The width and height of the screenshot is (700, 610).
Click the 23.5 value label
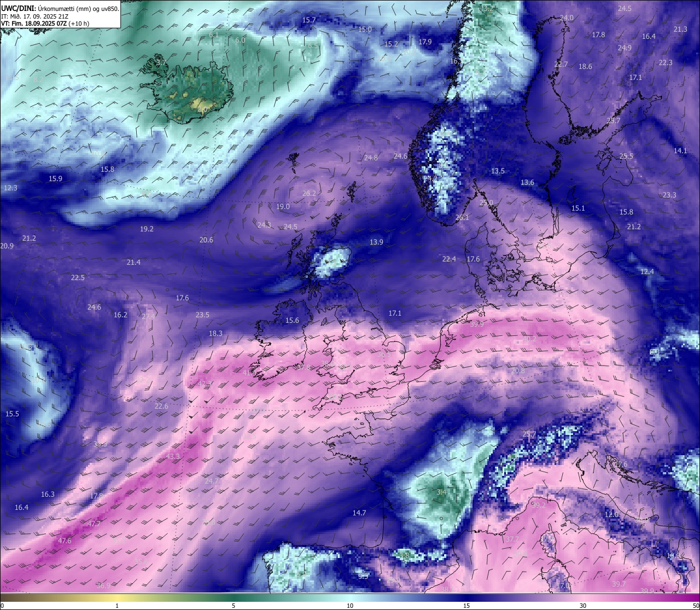coord(202,315)
